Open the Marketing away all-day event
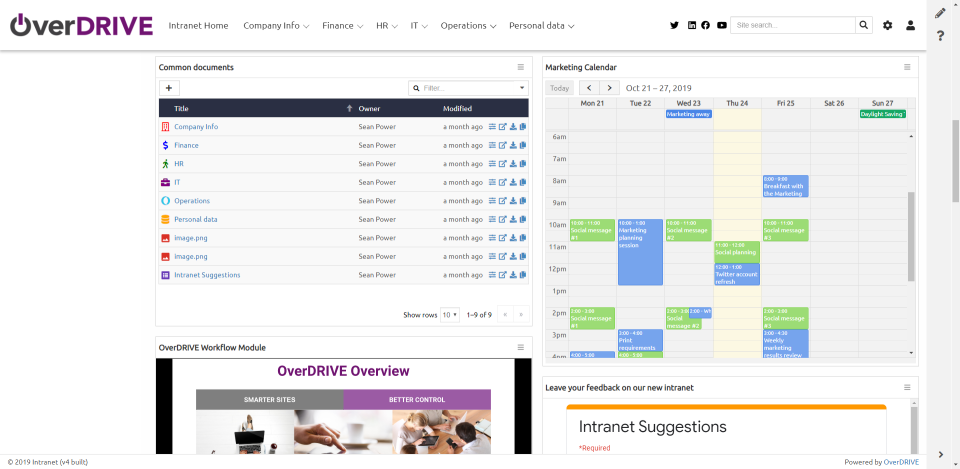960x469 pixels. 688,114
